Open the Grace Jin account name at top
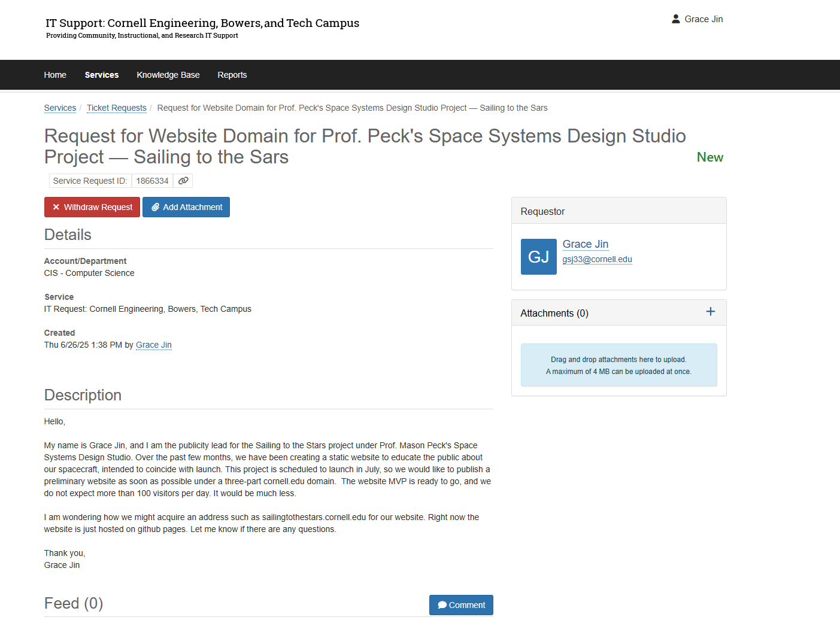Image resolution: width=840 pixels, height=620 pixels. coord(703,19)
